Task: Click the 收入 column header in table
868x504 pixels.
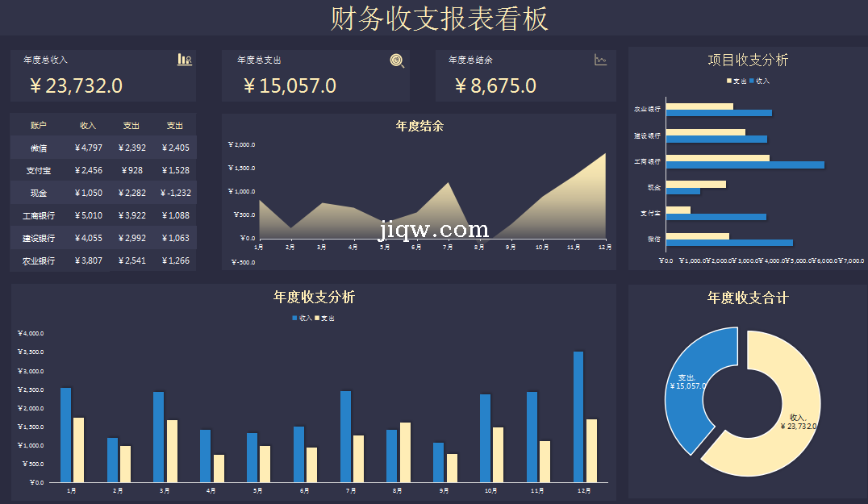Action: 88,126
